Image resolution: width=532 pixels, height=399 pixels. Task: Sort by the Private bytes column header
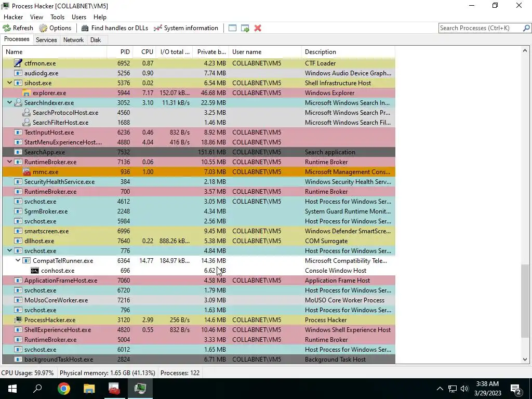[x=211, y=52]
